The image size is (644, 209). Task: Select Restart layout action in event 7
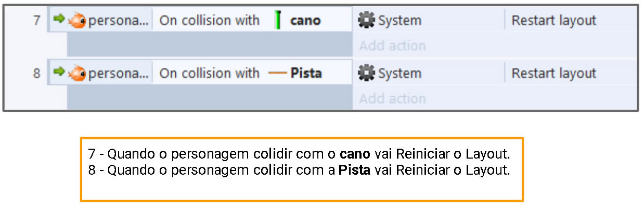pyautogui.click(x=553, y=21)
